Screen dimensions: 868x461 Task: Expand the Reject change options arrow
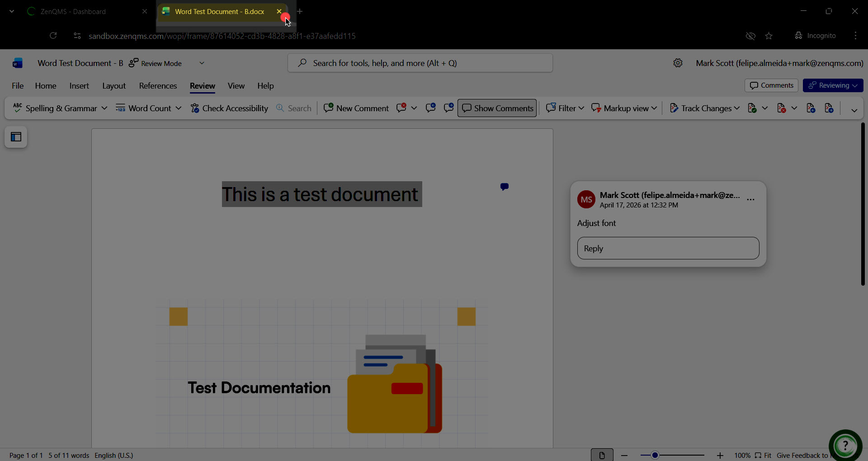[x=794, y=108]
